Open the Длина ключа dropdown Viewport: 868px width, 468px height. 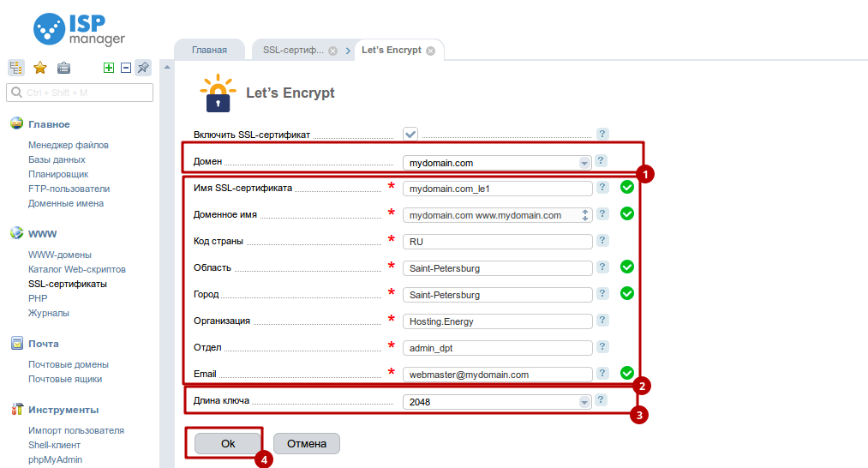click(584, 402)
